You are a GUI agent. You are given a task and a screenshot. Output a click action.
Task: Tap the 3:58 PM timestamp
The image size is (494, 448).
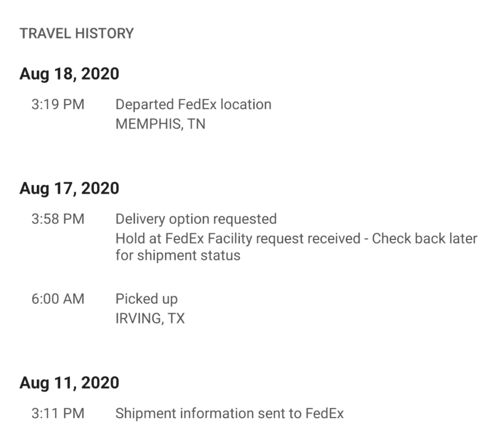(x=58, y=219)
